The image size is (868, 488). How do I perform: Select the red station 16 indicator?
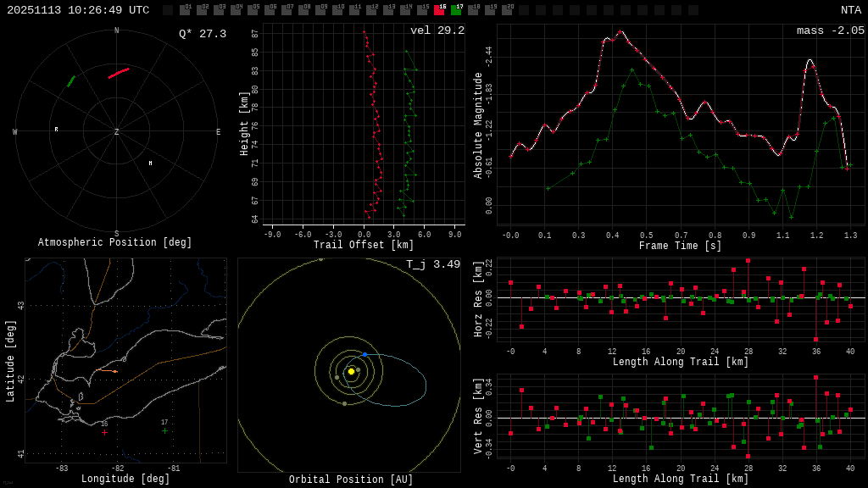[439, 9]
